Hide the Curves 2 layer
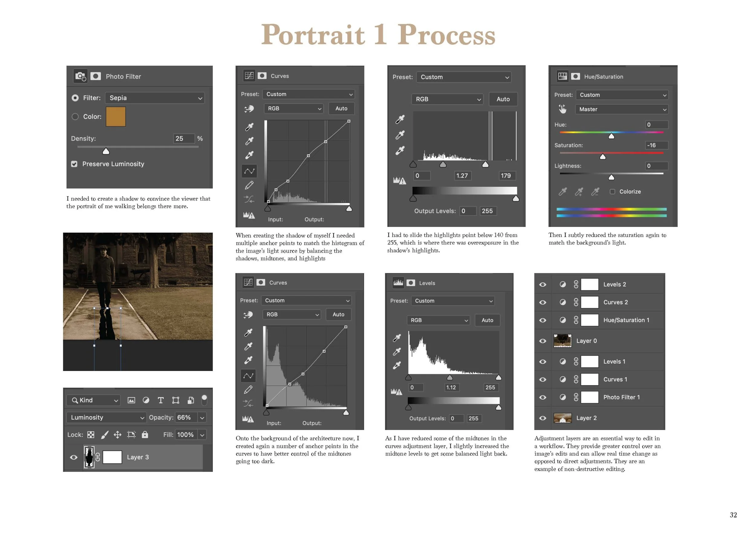 pyautogui.click(x=543, y=302)
